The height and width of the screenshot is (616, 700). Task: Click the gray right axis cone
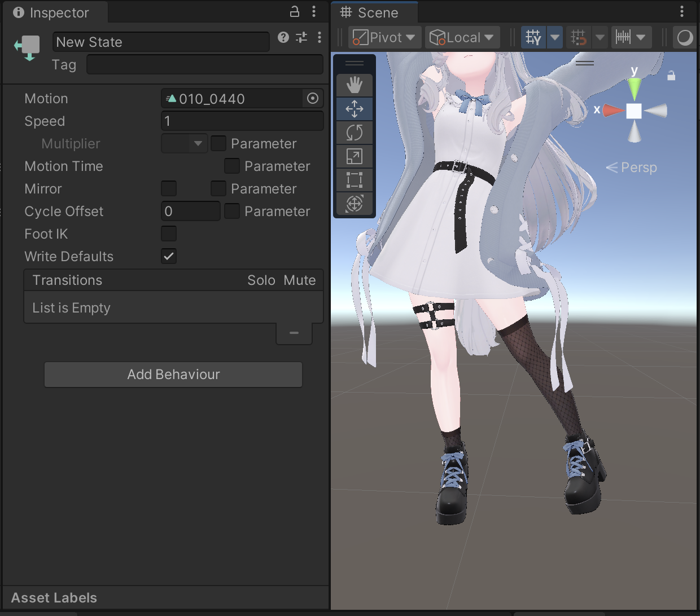tap(655, 111)
